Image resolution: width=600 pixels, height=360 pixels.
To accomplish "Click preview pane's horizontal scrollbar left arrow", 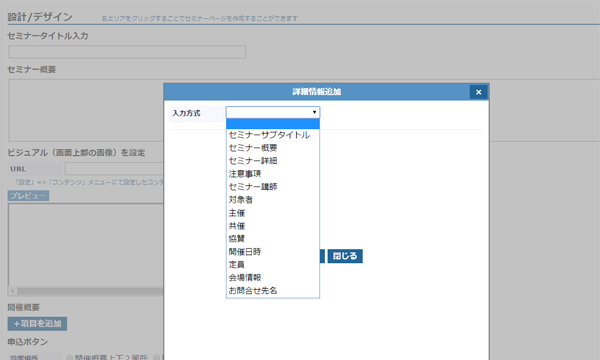I will (x=13, y=291).
